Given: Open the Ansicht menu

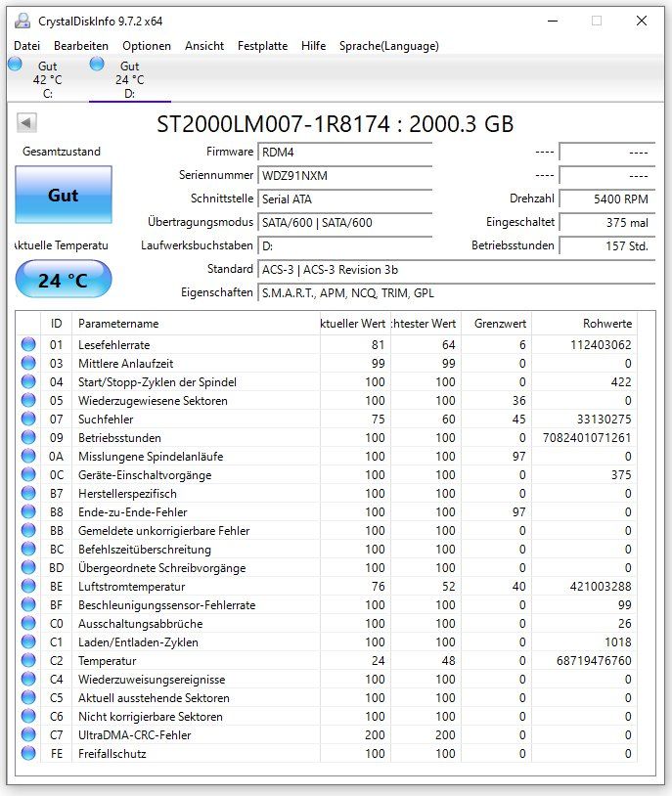Looking at the screenshot, I should (204, 46).
